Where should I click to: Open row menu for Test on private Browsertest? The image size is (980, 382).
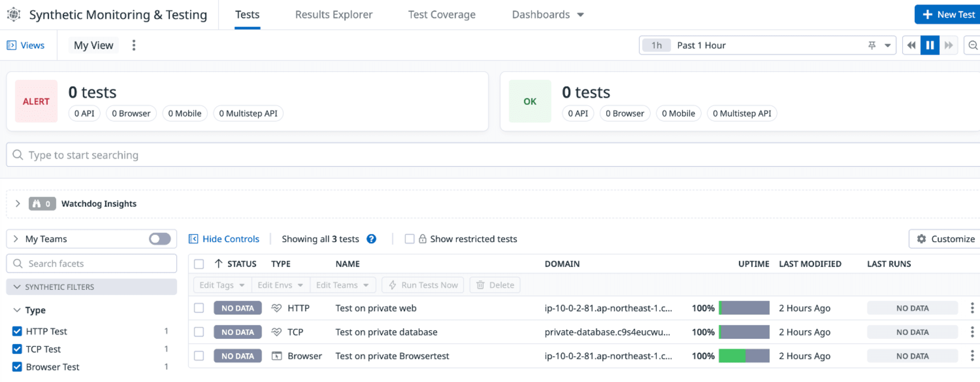(972, 356)
